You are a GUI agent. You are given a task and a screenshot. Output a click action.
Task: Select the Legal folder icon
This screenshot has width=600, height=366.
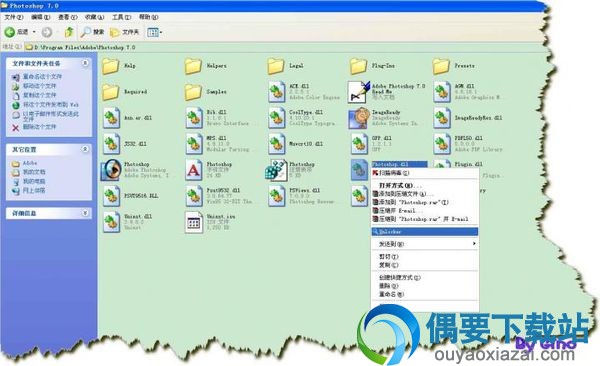coord(276,66)
